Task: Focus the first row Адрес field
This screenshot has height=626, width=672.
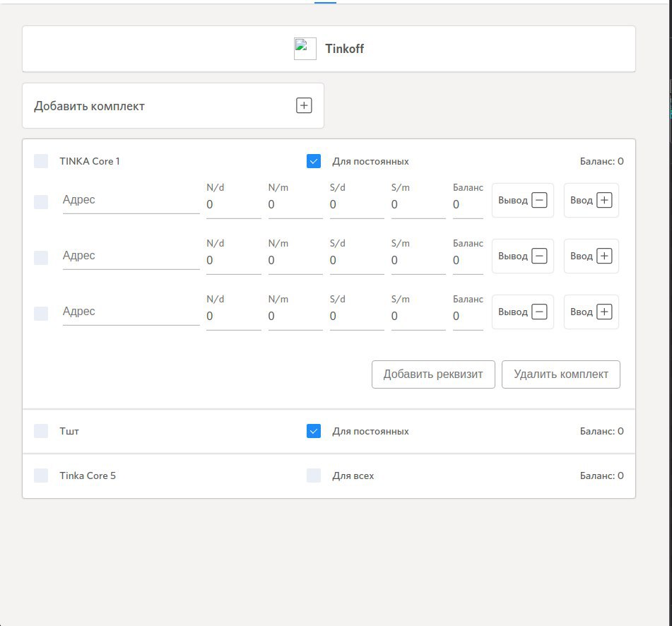Action: [131, 200]
